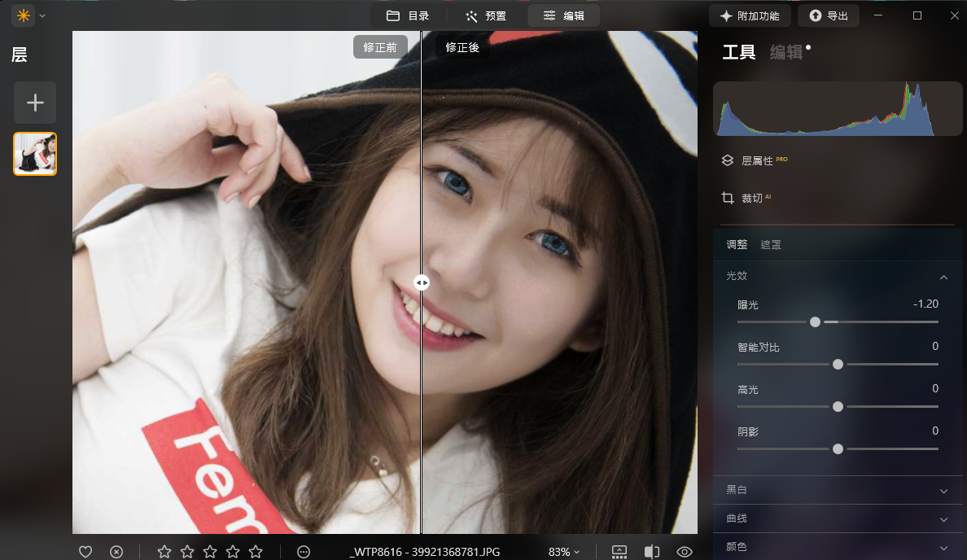Mark photo as favorite with heart icon
Image resolution: width=967 pixels, height=560 pixels.
pos(85,552)
